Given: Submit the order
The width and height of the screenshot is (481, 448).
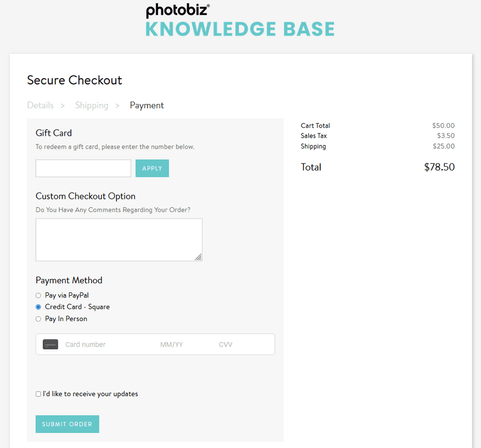Looking at the screenshot, I should (67, 424).
